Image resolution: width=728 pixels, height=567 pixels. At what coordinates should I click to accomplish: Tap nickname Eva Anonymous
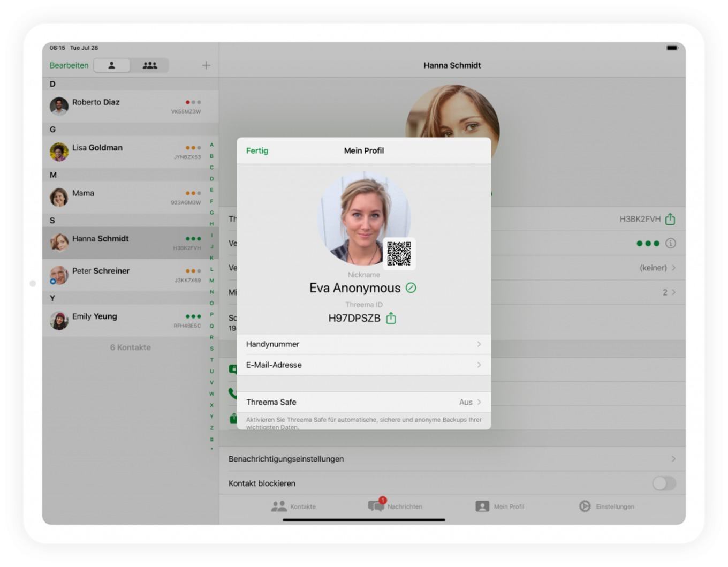(355, 288)
